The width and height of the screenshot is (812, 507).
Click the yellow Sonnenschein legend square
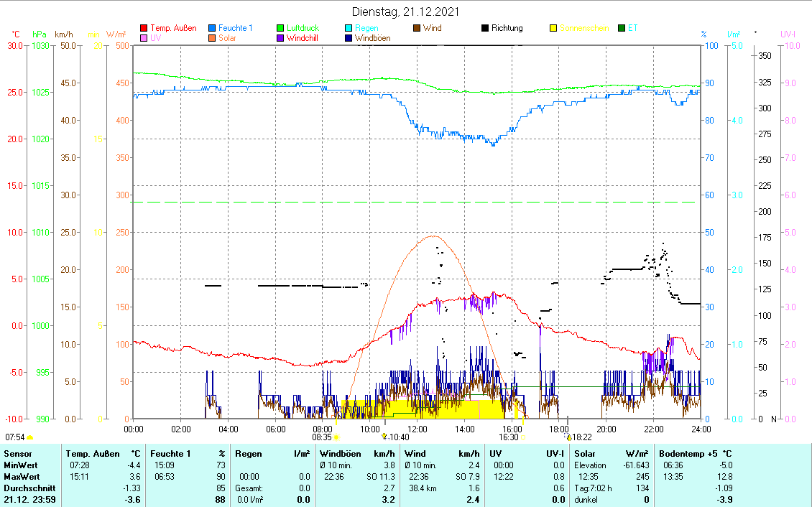(554, 29)
